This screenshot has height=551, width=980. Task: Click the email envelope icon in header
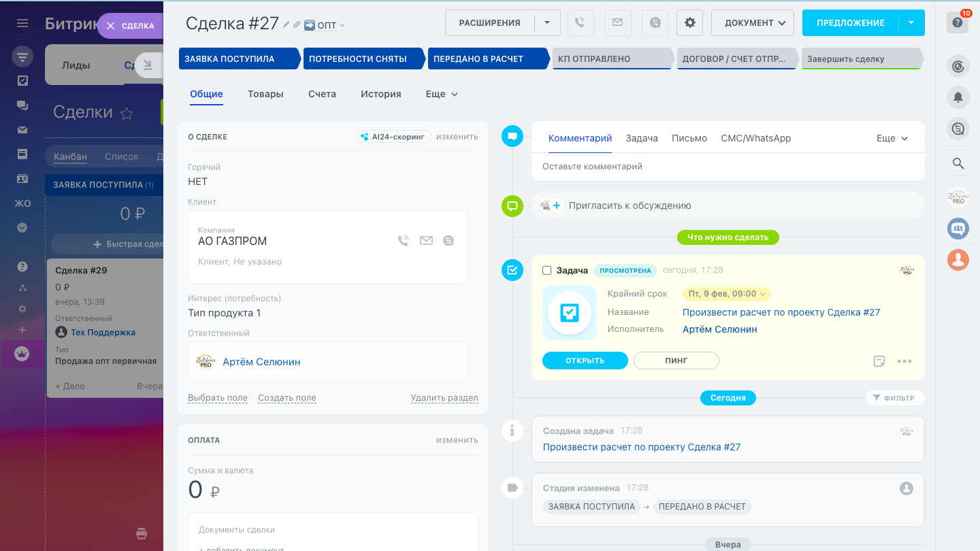pos(617,22)
